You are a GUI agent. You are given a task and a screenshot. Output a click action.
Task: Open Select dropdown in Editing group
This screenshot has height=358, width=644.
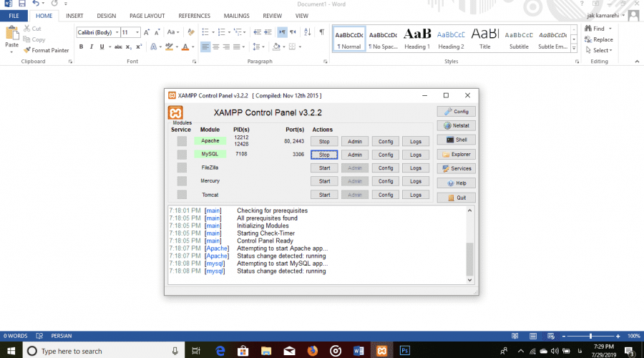pos(599,51)
